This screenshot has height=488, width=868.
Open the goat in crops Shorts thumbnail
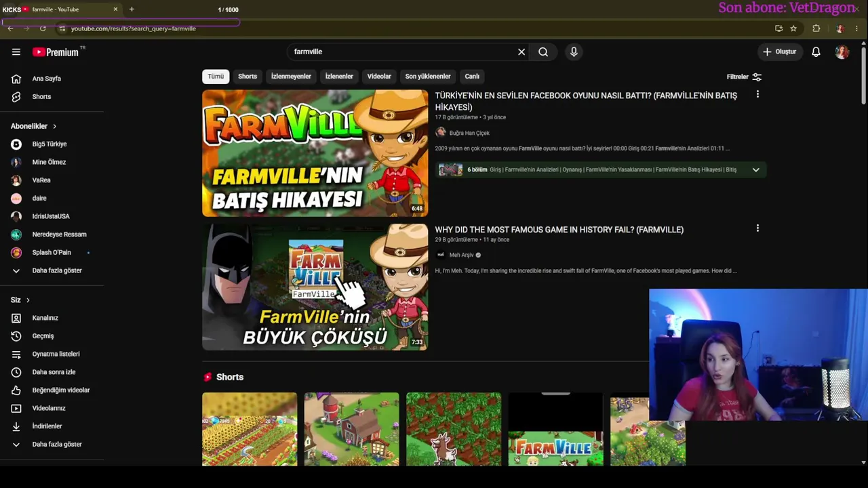454,429
